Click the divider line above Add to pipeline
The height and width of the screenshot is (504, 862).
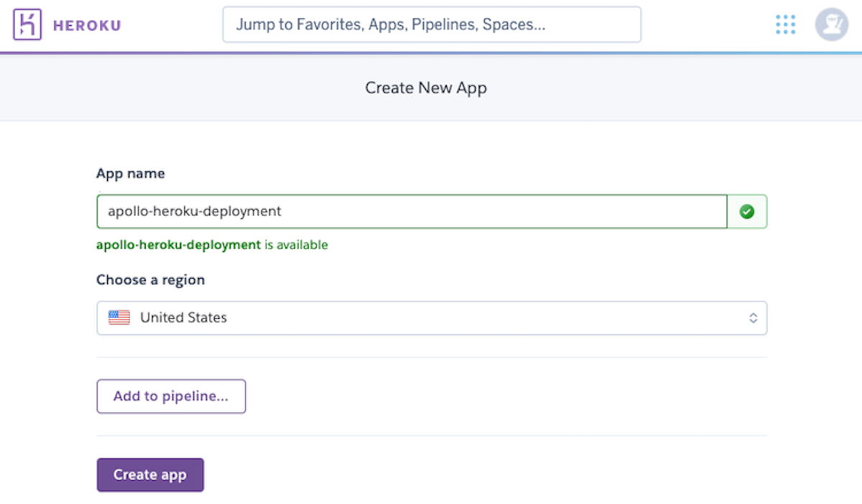[431, 358]
